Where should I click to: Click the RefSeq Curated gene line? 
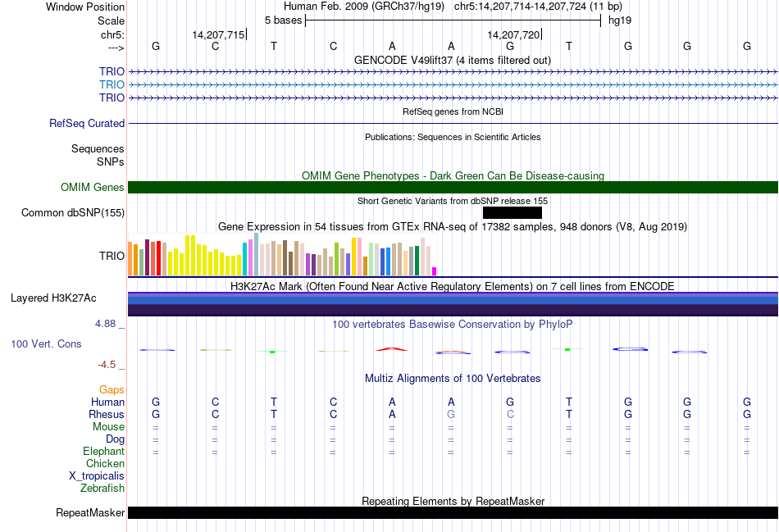point(453,123)
